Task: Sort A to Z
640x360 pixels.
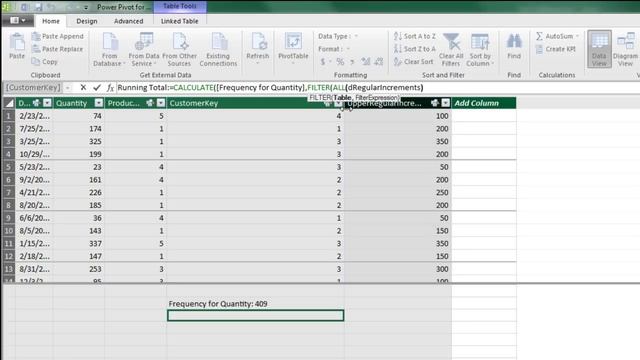Action: coord(415,36)
